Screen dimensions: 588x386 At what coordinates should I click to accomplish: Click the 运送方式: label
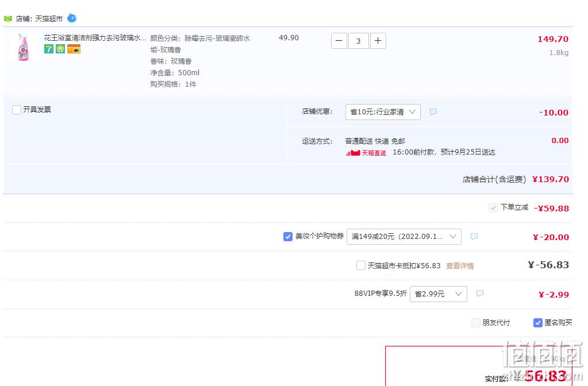[x=317, y=141]
